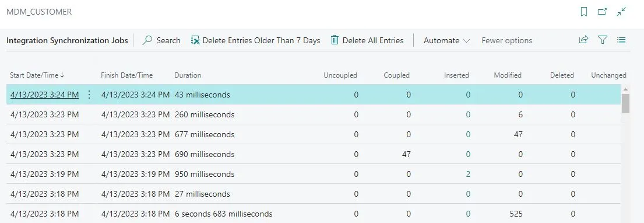Click the Modified column header
Screen dimensions: 644x223
point(508,75)
